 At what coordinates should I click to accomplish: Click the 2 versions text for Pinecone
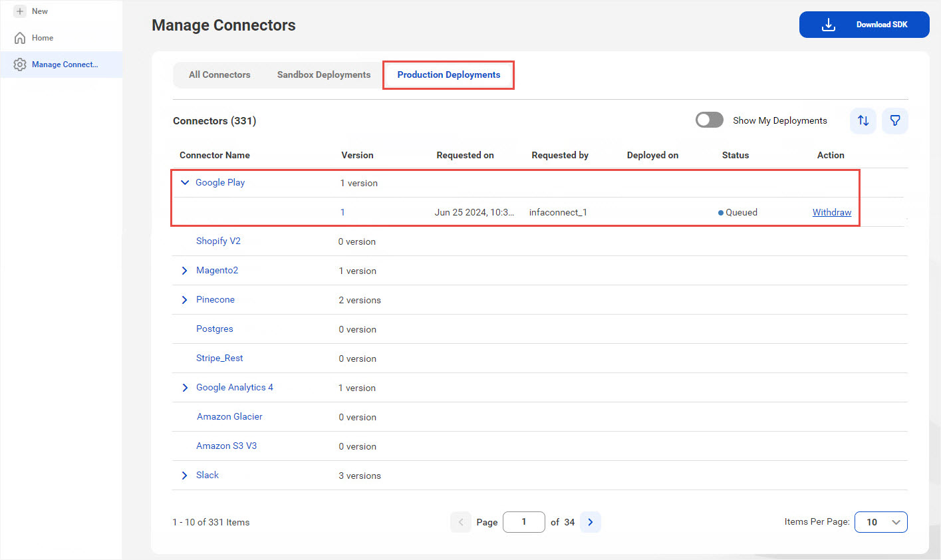pos(360,300)
